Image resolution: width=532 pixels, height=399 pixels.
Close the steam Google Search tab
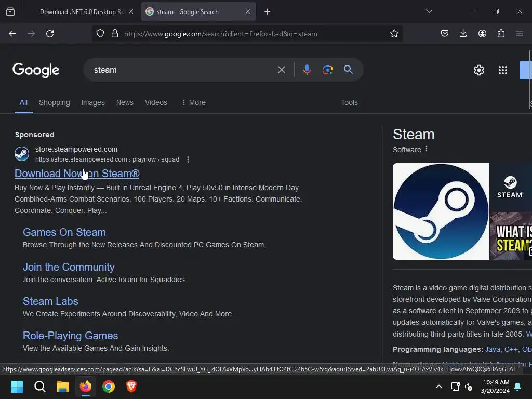pos(248,11)
